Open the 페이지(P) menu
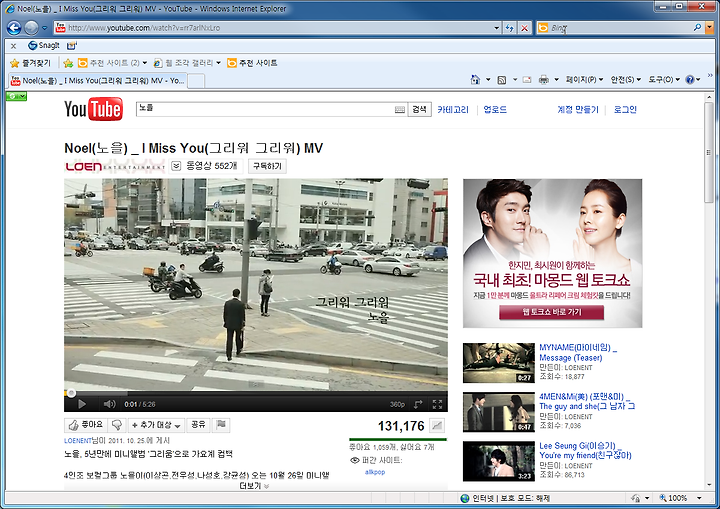 click(x=584, y=79)
